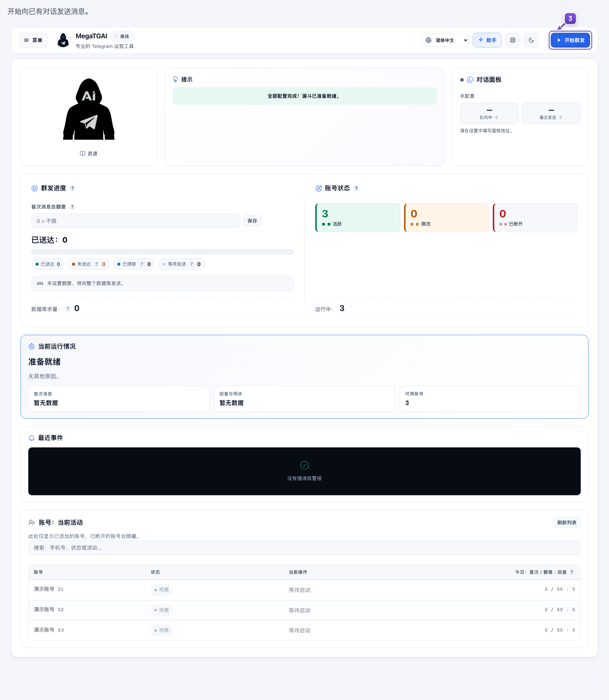Select the 演示账号 01 row name
The image size is (609, 700).
coord(49,589)
